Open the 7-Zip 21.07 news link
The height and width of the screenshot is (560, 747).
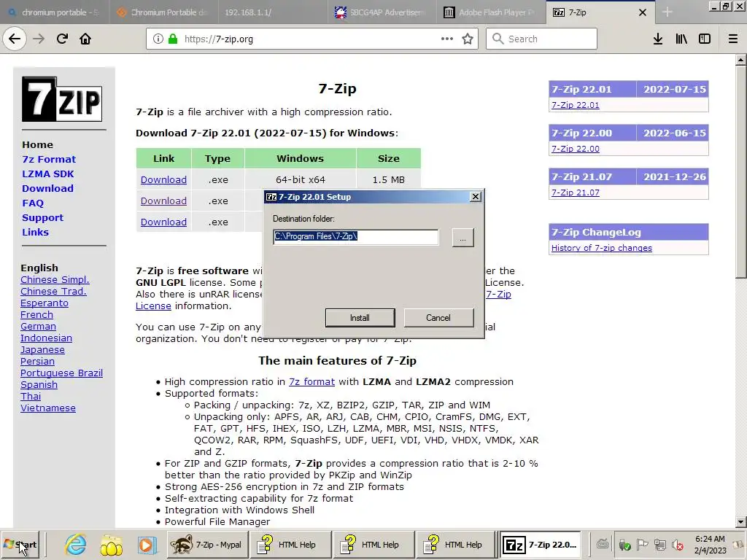[x=575, y=192]
